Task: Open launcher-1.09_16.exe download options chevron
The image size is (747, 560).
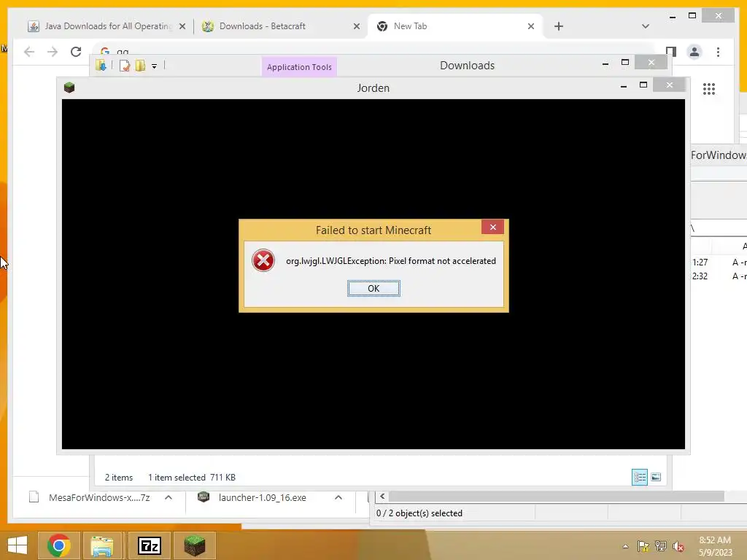Action: pos(338,497)
